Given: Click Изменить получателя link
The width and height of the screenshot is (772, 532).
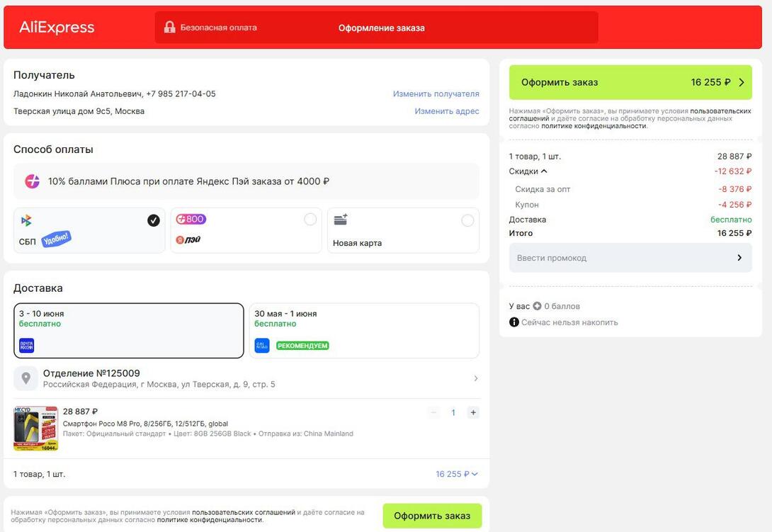Looking at the screenshot, I should coord(436,94).
